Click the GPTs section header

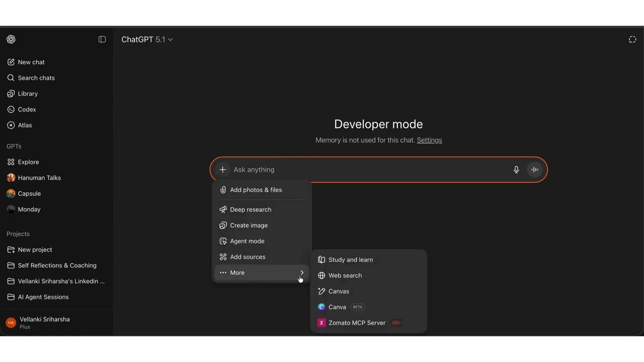pyautogui.click(x=14, y=146)
